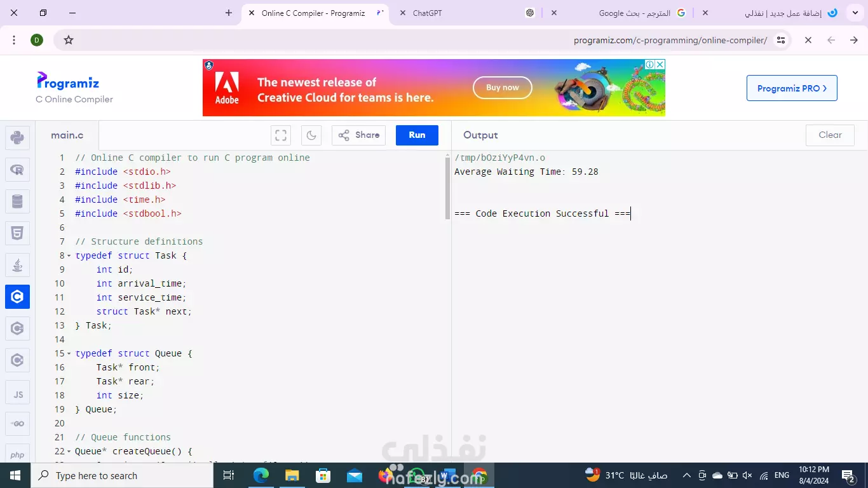
Task: Open a new browser tab
Action: (229, 13)
